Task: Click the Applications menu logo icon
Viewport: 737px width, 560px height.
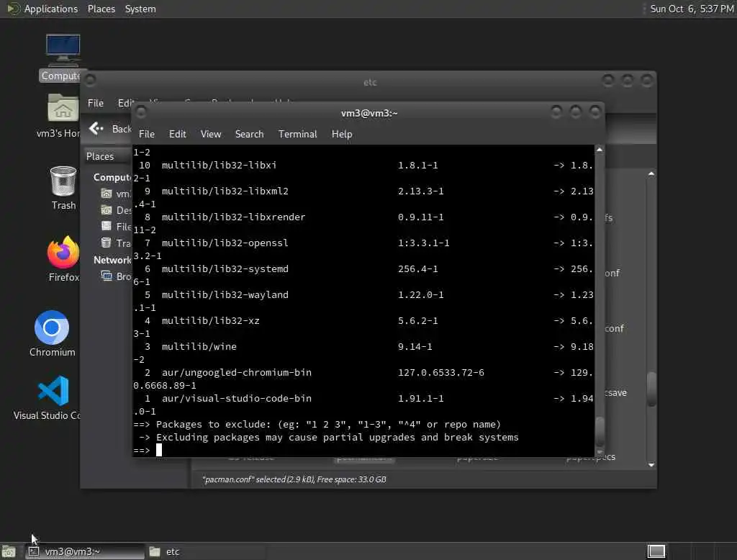Action: pos(13,9)
